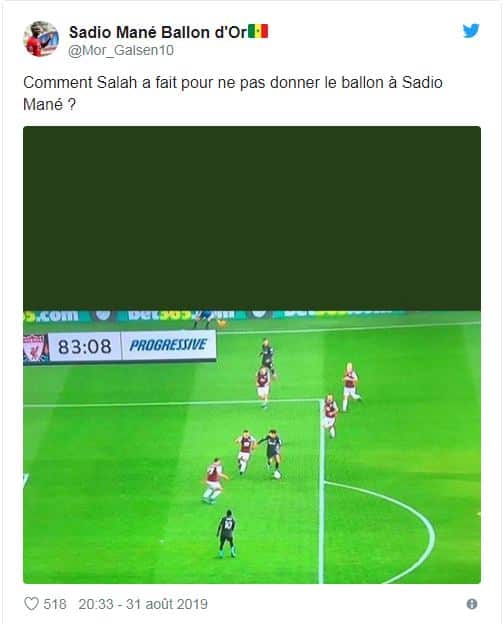Open the @Mor_Galsen10 handle link

tap(121, 51)
